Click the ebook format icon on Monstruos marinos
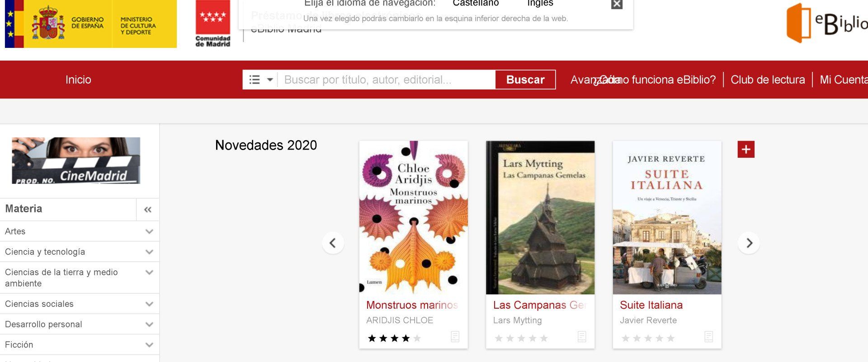Screen dimensions: 868x362 click(455, 337)
